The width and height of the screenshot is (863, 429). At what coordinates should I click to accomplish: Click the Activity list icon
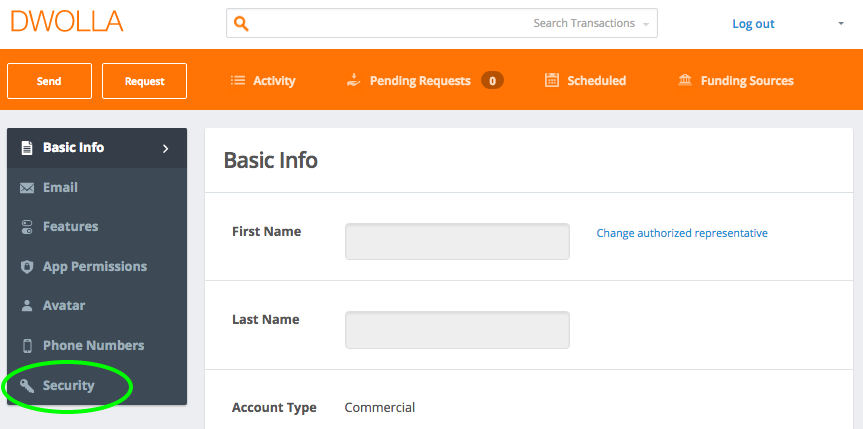tap(238, 81)
